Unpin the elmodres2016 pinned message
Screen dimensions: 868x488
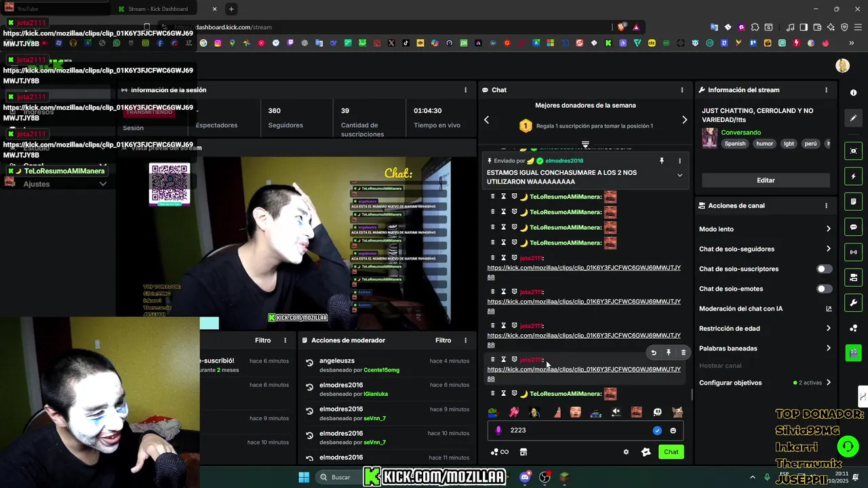661,161
